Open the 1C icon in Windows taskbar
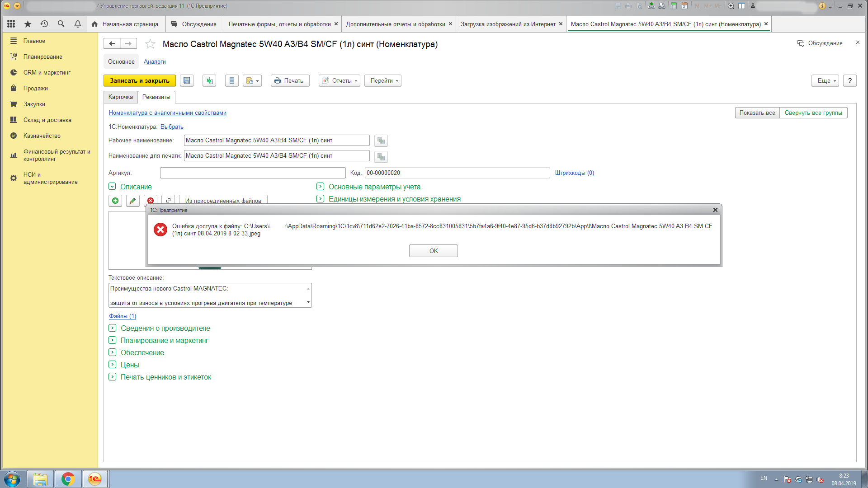This screenshot has height=488, width=868. pos(95,479)
